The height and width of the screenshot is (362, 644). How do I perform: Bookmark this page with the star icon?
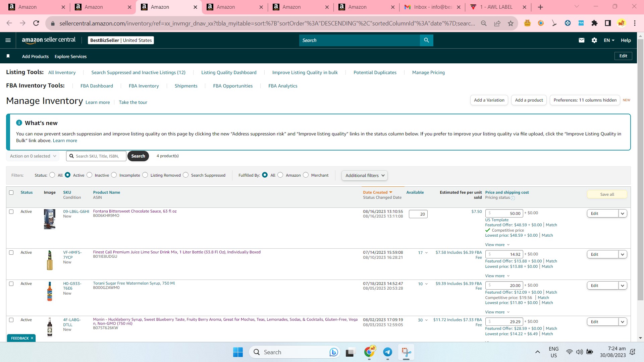(511, 23)
